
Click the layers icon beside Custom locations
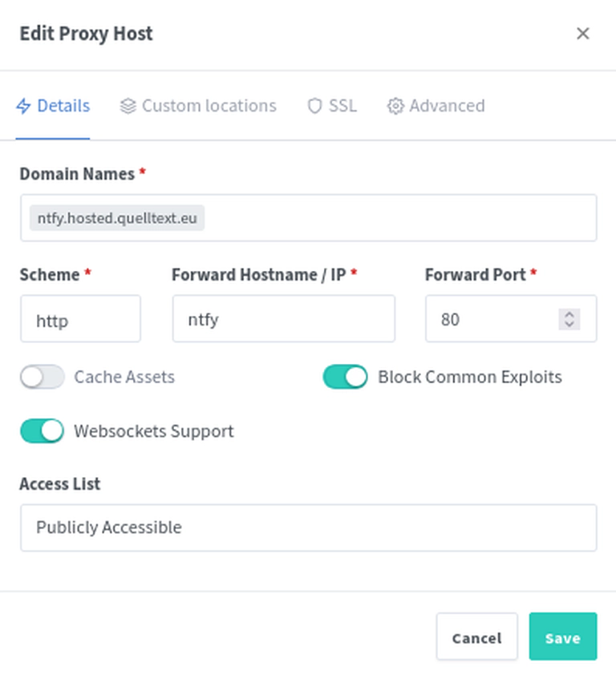click(x=128, y=106)
